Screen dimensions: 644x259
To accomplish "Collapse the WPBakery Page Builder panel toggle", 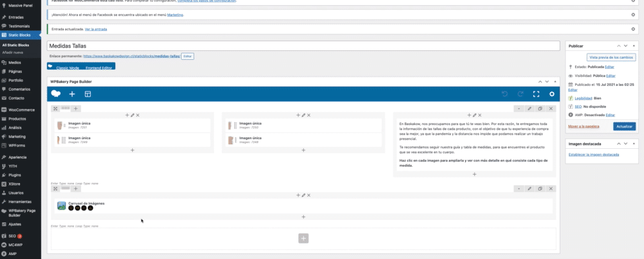I will [x=555, y=82].
